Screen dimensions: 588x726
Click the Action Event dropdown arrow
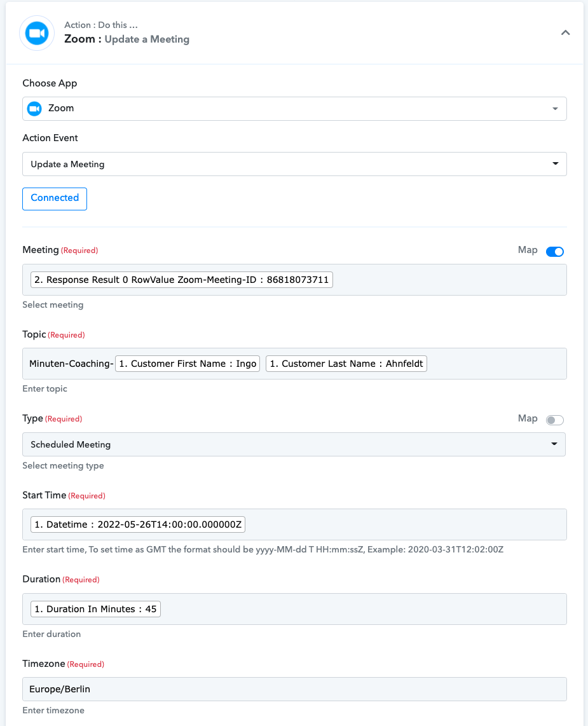[x=555, y=163]
